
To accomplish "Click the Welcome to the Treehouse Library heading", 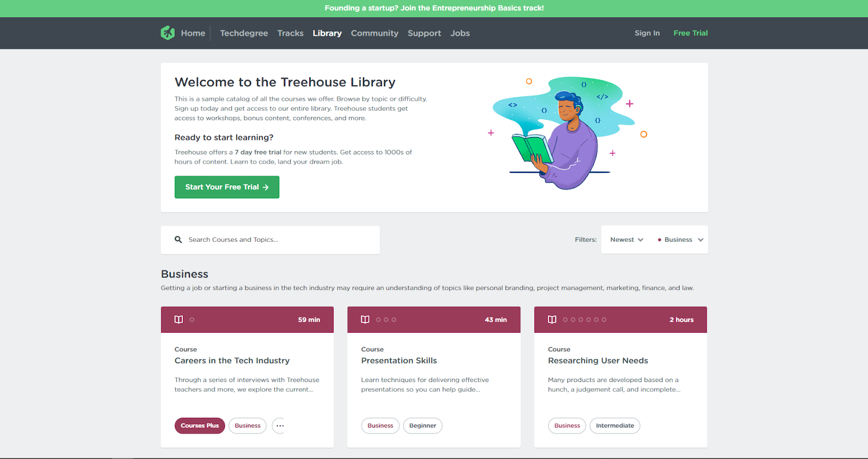I will tap(285, 82).
